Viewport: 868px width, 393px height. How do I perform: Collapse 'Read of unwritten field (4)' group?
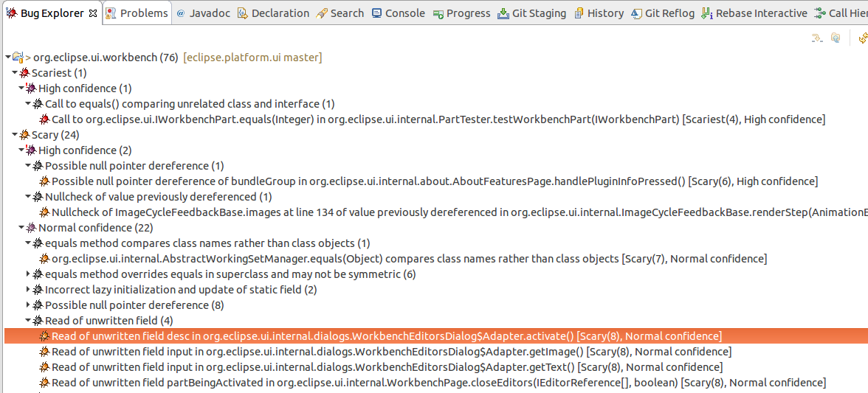point(28,320)
